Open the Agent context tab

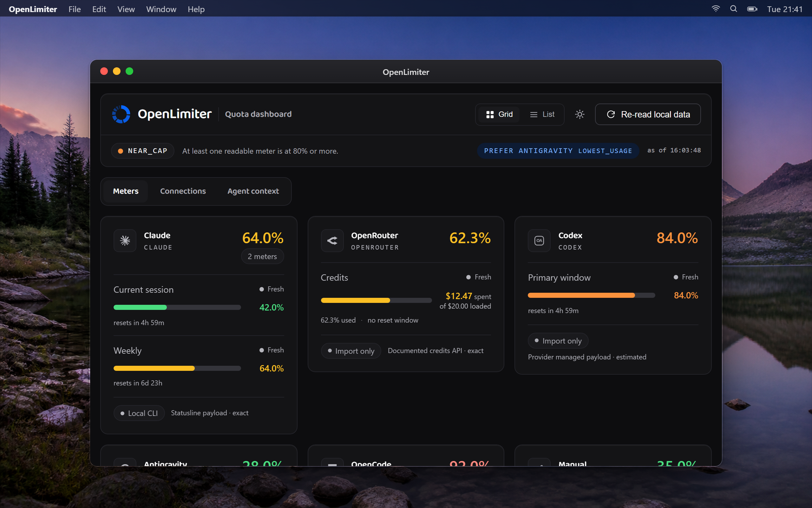pyautogui.click(x=253, y=191)
